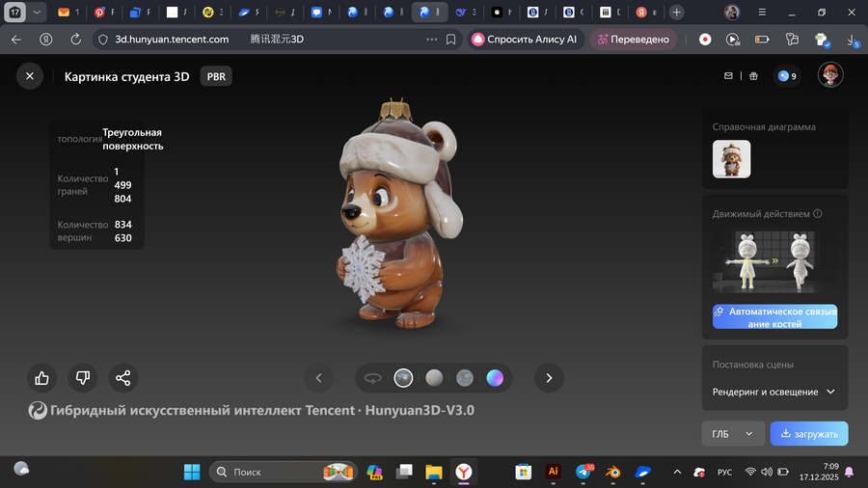The height and width of the screenshot is (488, 868).
Task: Click Спросить Алису AI in the address bar
Action: coord(524,40)
